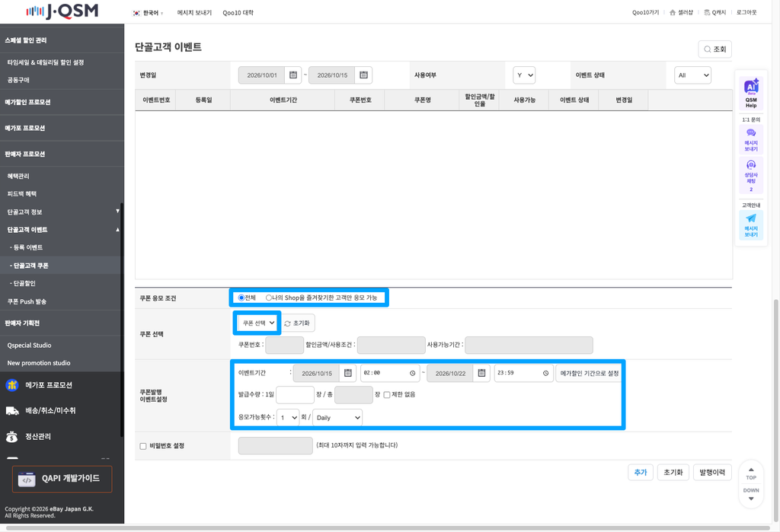Go to 단골고객 쿠폰 submenu
Viewport: 780px width, 532px height.
click(x=29, y=266)
